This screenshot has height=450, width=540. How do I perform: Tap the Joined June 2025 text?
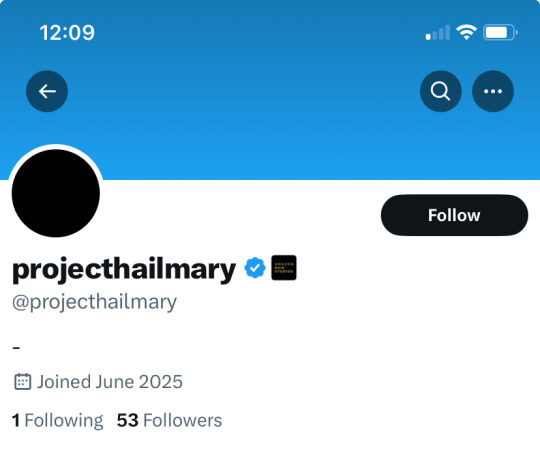coord(110,382)
